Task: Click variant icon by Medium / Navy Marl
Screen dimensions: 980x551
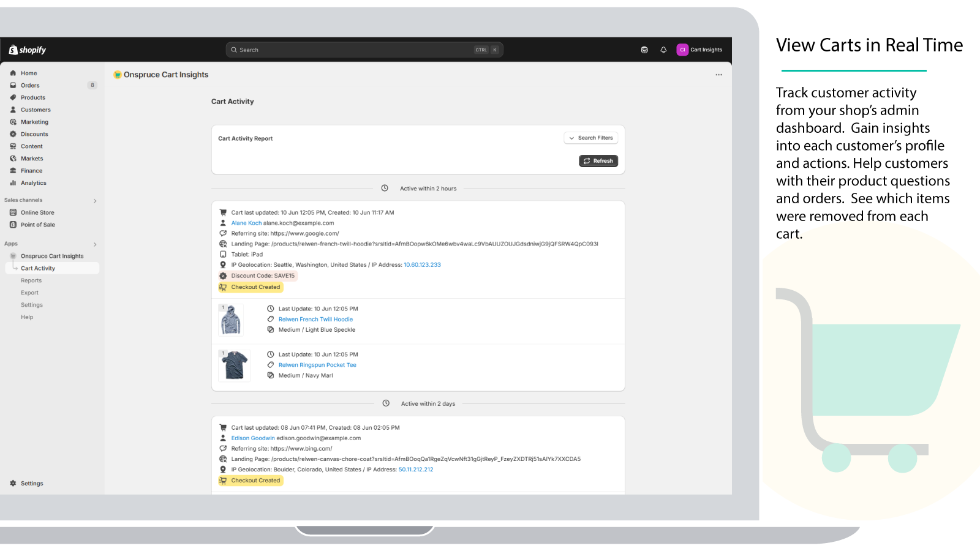Action: (x=270, y=375)
